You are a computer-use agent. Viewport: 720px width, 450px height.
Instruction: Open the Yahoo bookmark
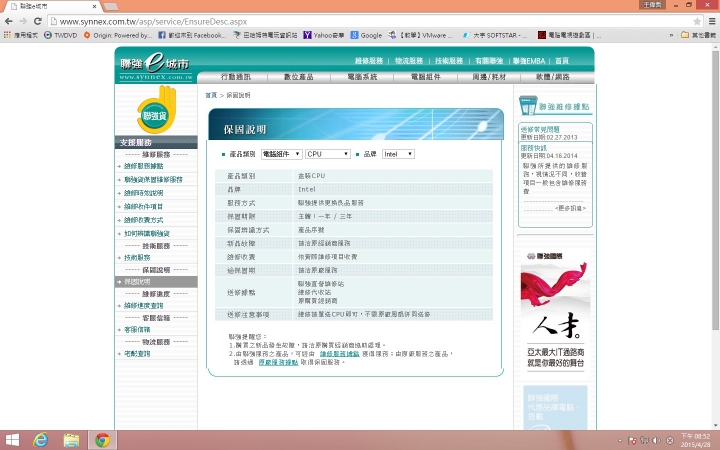[x=324, y=35]
